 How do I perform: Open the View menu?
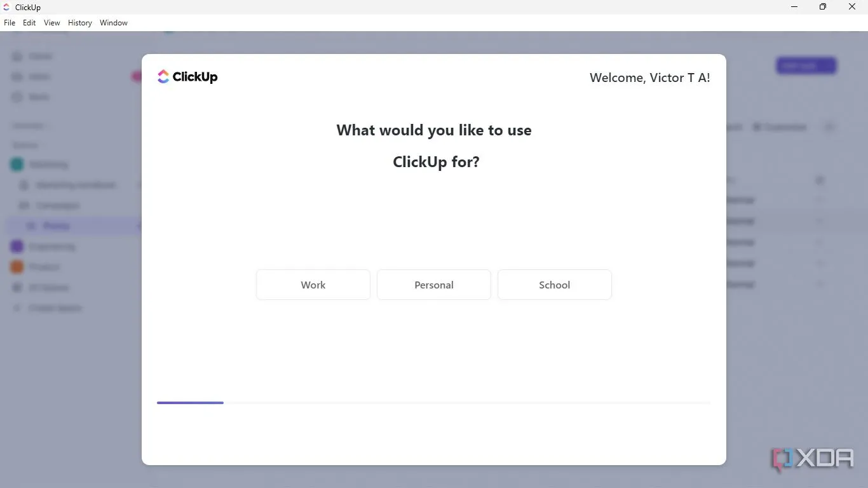pyautogui.click(x=52, y=23)
